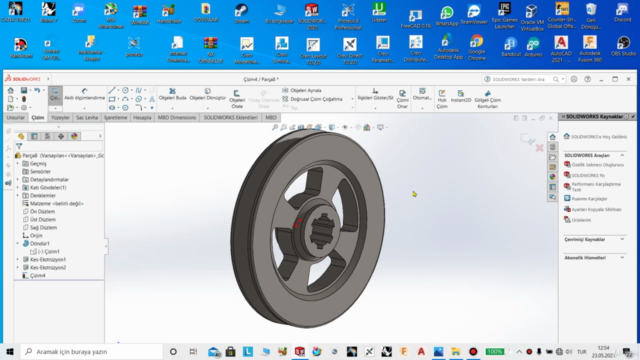Click Objeleri Aynala mirror tool

click(302, 90)
